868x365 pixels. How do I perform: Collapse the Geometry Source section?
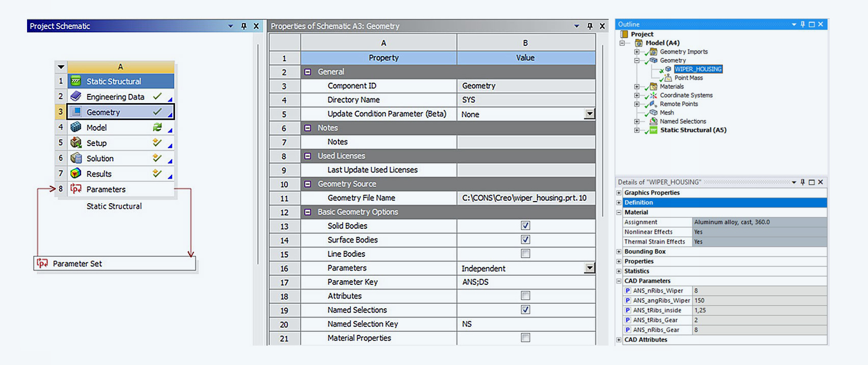(x=307, y=184)
